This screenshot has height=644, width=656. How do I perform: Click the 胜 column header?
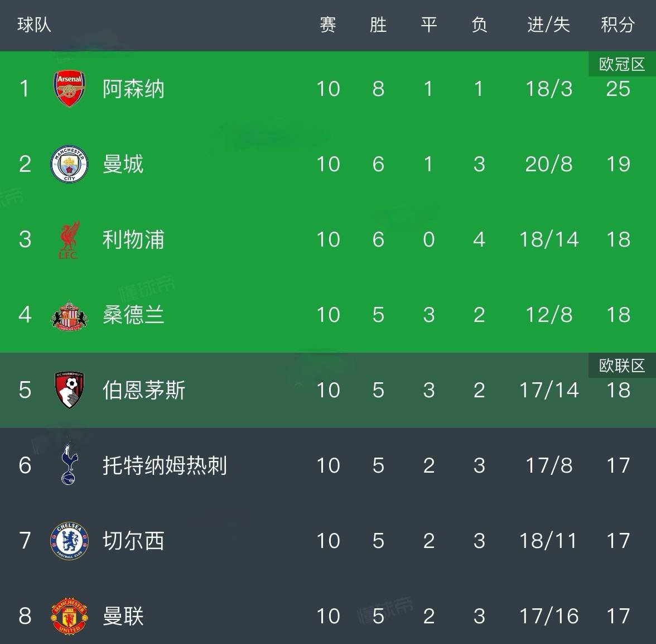(x=378, y=25)
